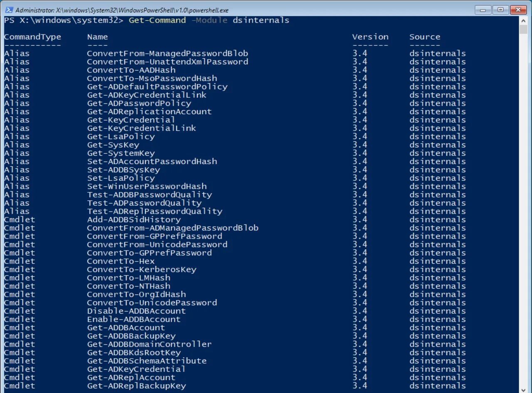Viewport: 532px width, 393px height.
Task: Click the vertical scrollbar thumb
Action: (523, 29)
